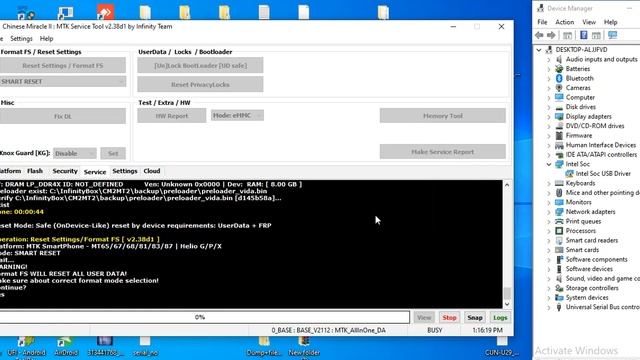Open the Mode: eMMC dropdown
This screenshot has width=640, height=360.
pos(237,116)
